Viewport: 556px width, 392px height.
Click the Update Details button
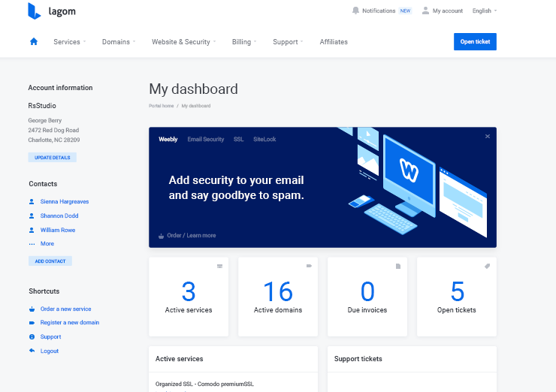coord(53,158)
